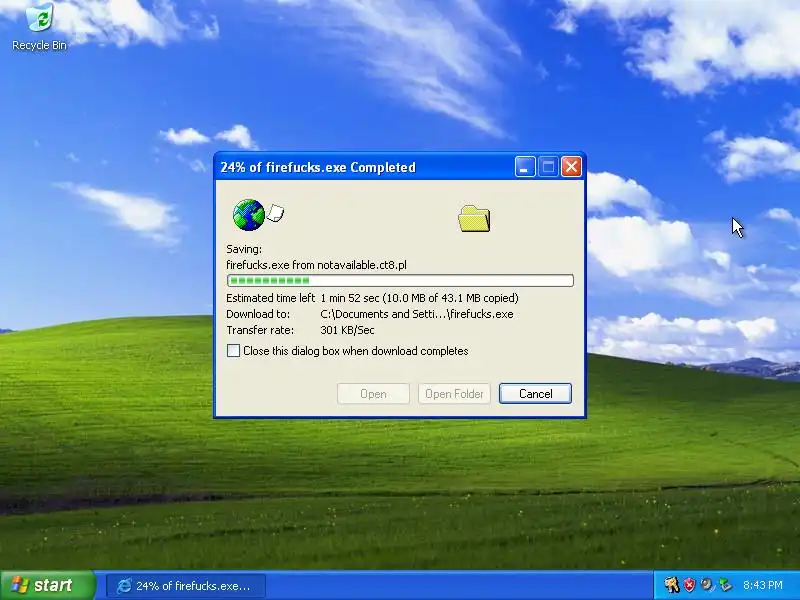Viewport: 800px width, 600px height.
Task: Click the 'Download to:' label
Action: [x=258, y=314]
